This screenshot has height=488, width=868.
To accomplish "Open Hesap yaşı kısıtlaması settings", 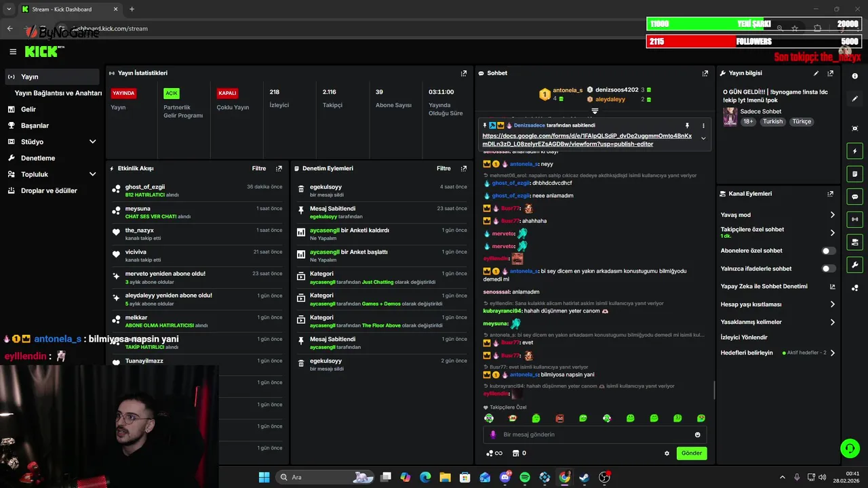I will click(833, 304).
